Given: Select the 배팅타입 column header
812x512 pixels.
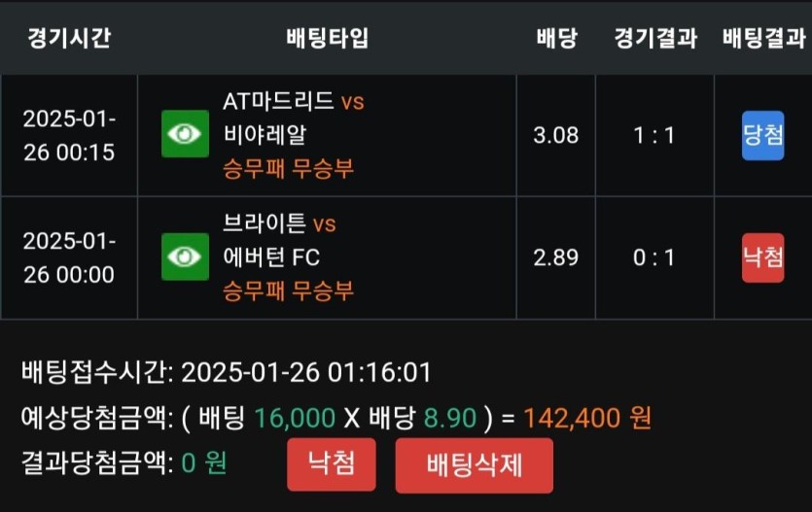Looking at the screenshot, I should tap(327, 39).
